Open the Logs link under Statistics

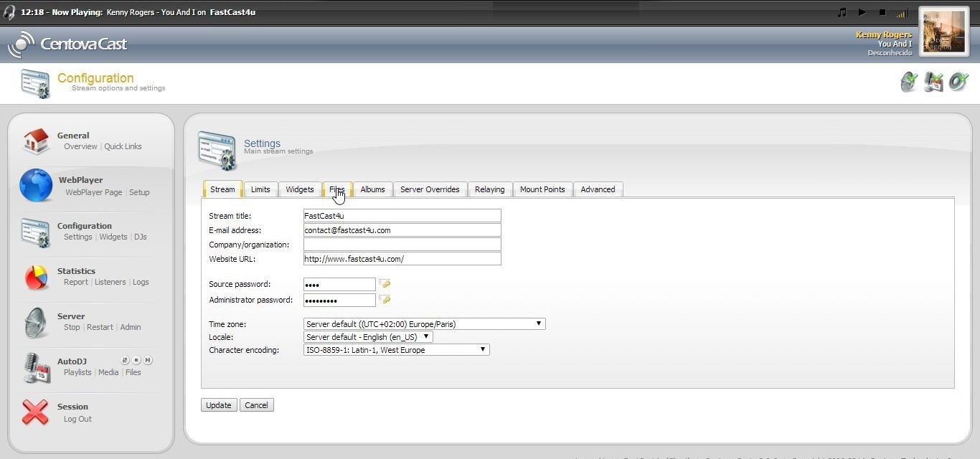click(x=141, y=282)
